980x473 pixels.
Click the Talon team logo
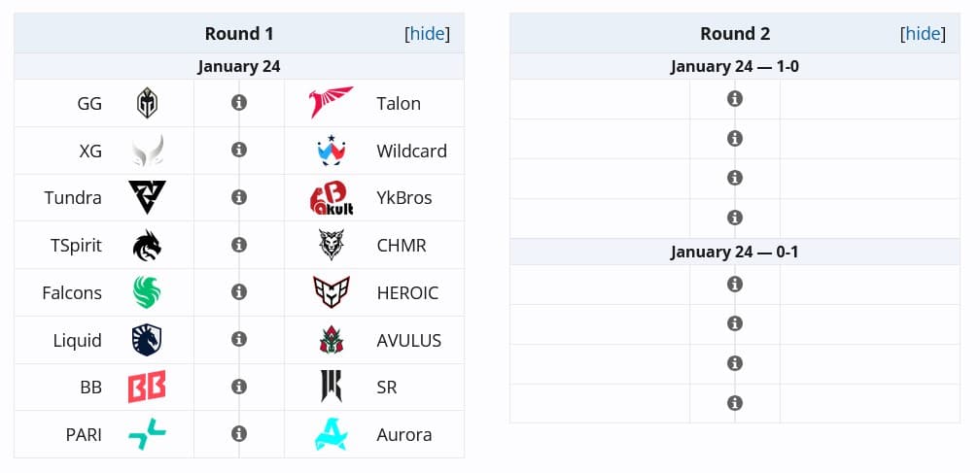tap(332, 103)
